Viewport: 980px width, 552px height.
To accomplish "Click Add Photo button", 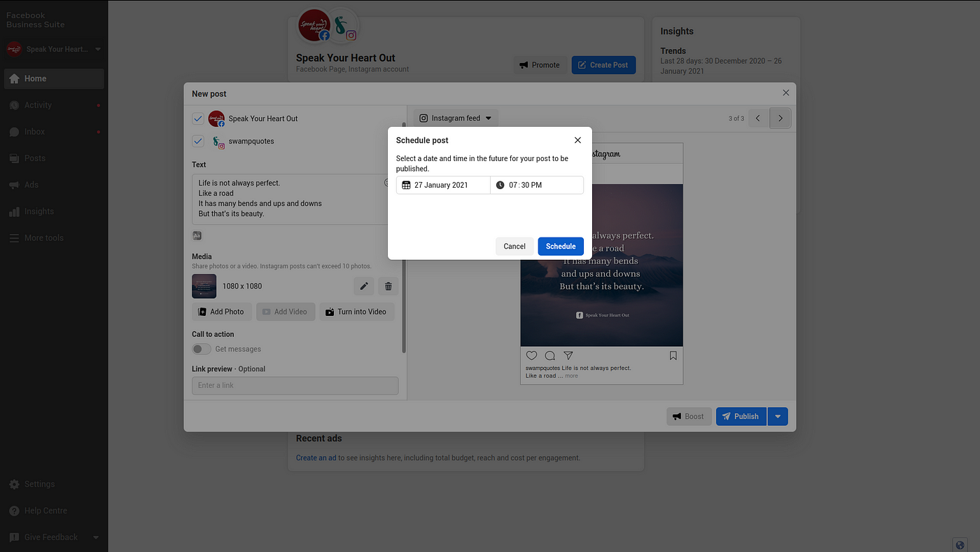I will (222, 312).
